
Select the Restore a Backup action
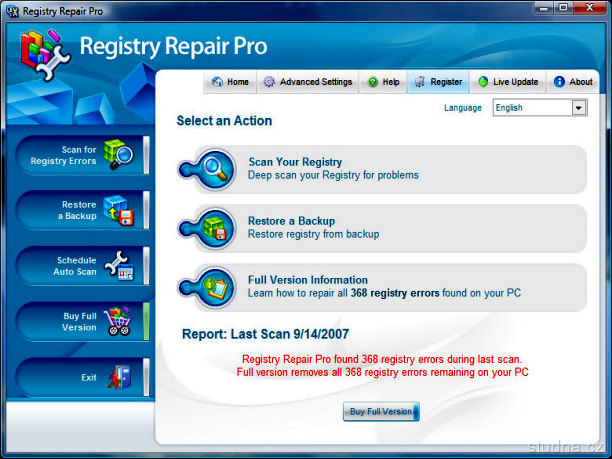[x=382, y=229]
